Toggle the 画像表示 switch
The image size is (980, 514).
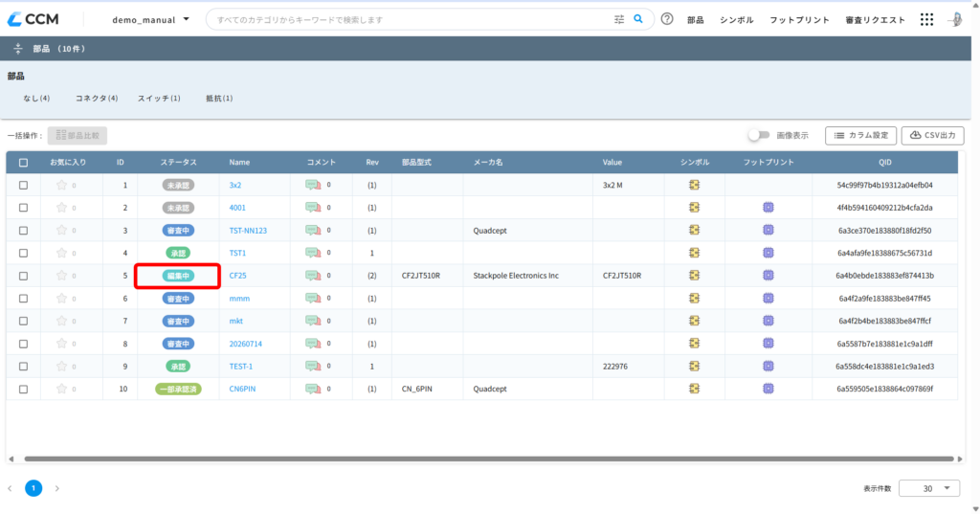pos(759,135)
